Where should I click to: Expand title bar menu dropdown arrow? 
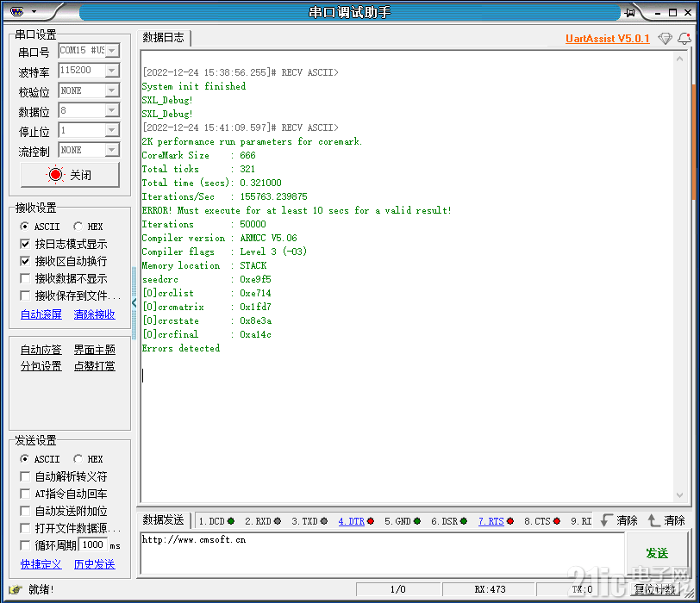[34, 11]
